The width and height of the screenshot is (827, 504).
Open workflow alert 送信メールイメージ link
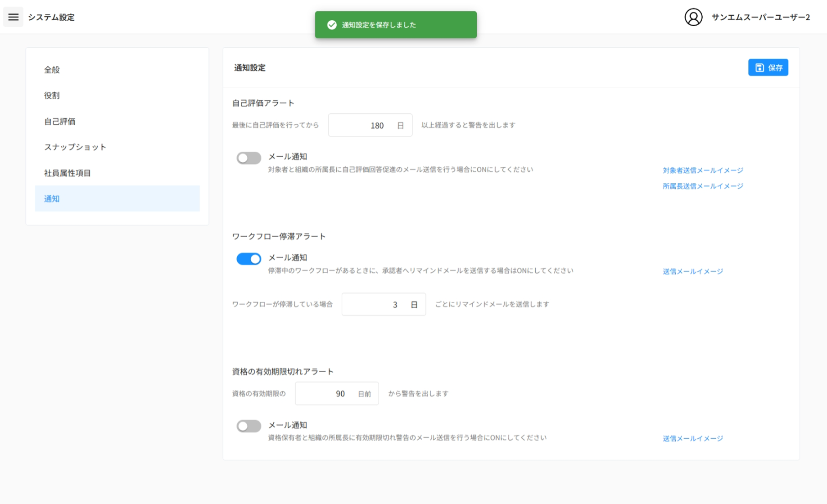[x=692, y=271]
